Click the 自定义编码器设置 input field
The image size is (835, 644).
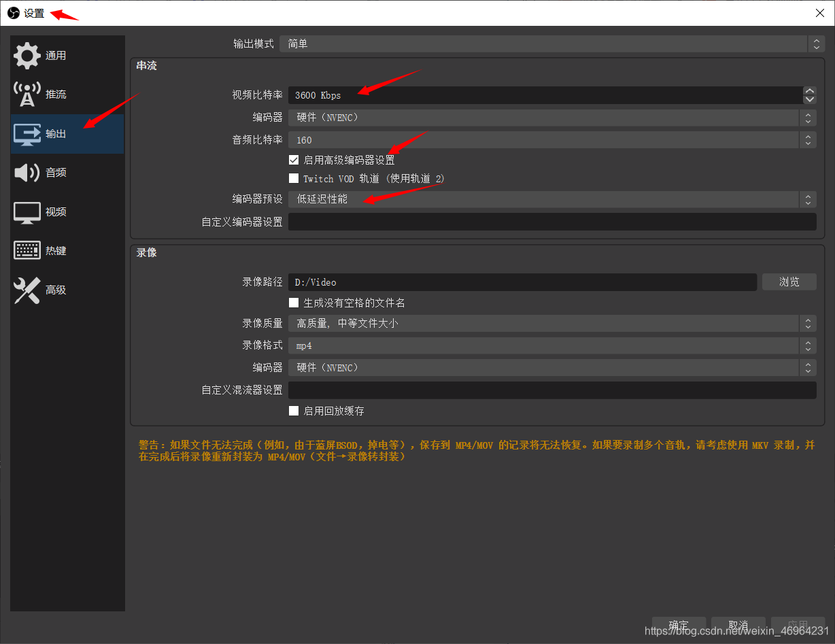(x=552, y=221)
